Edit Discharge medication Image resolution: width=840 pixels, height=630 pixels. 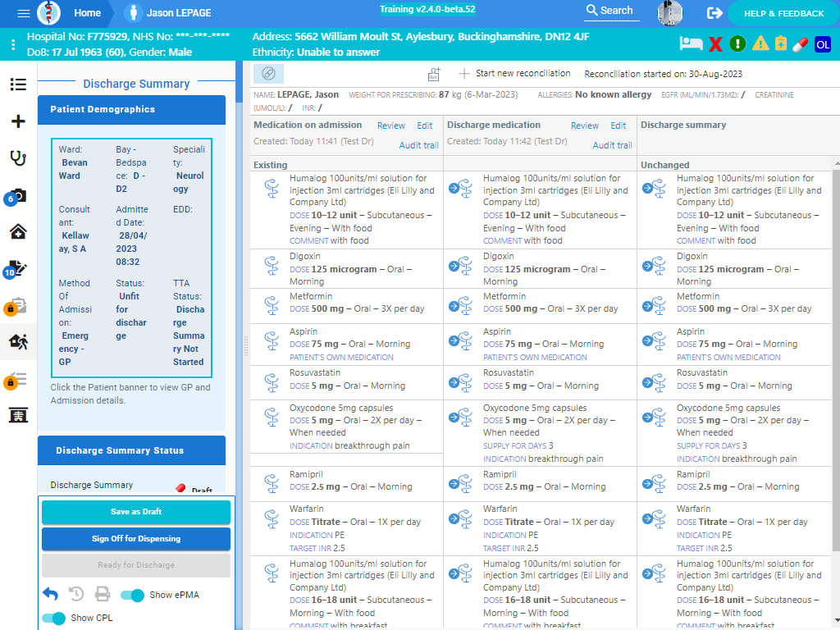619,126
